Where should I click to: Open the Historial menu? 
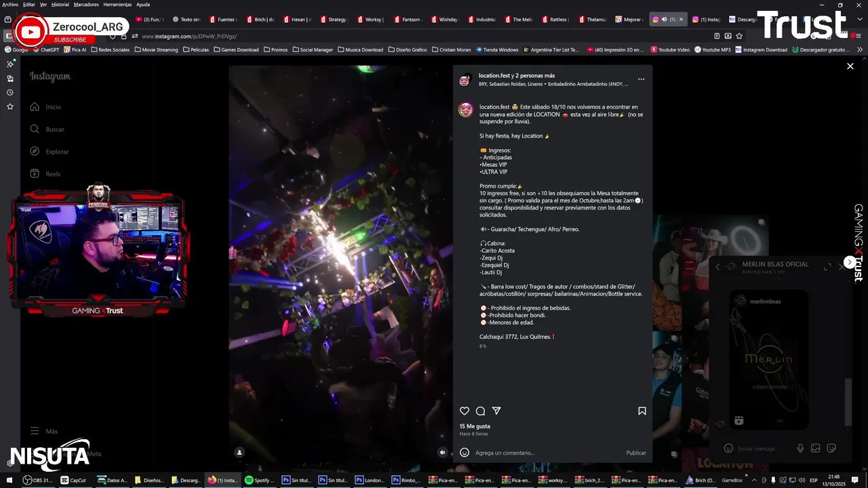pos(60,4)
